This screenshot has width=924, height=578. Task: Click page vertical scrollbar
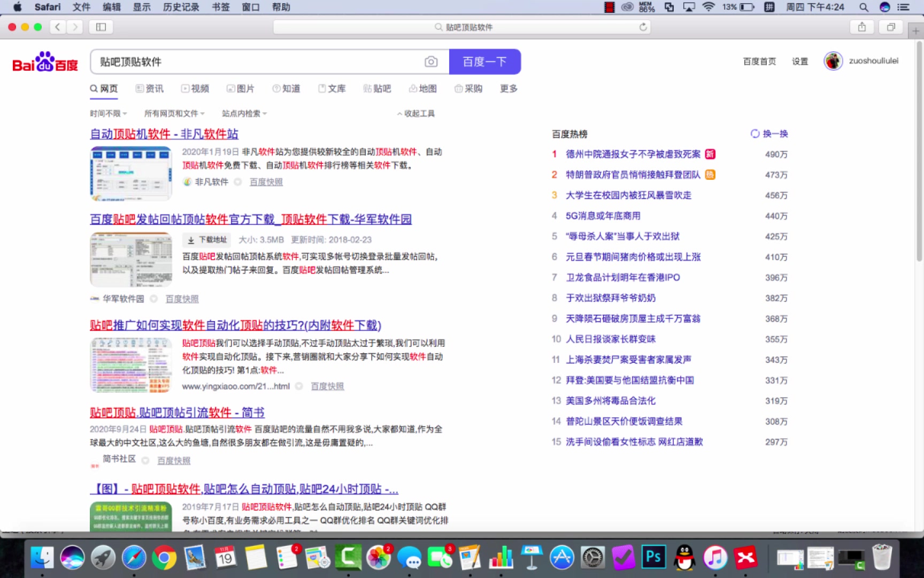(919, 151)
